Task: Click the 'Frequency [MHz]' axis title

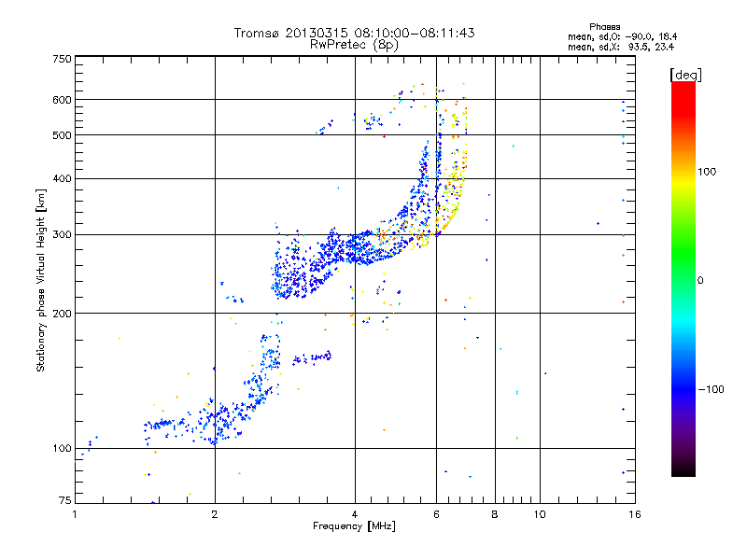Action: [x=354, y=526]
